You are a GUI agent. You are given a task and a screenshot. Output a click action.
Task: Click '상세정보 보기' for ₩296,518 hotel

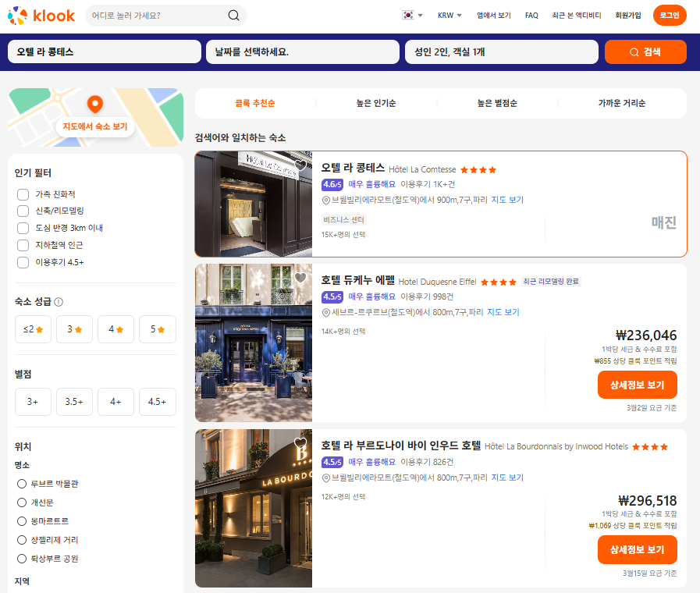click(637, 550)
